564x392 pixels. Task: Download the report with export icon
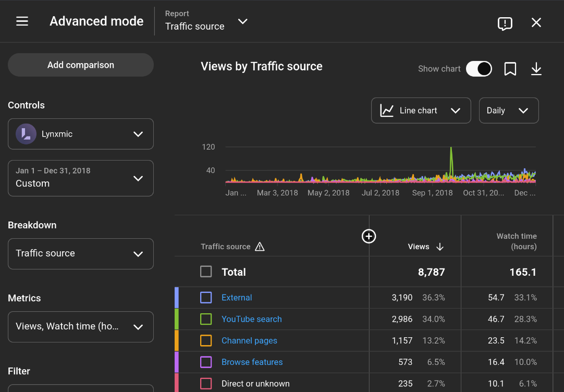pos(536,69)
